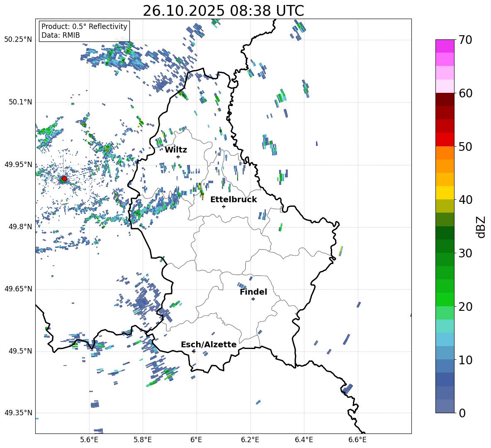
Task: Select the Data: RMIB text line
Action: point(61,36)
